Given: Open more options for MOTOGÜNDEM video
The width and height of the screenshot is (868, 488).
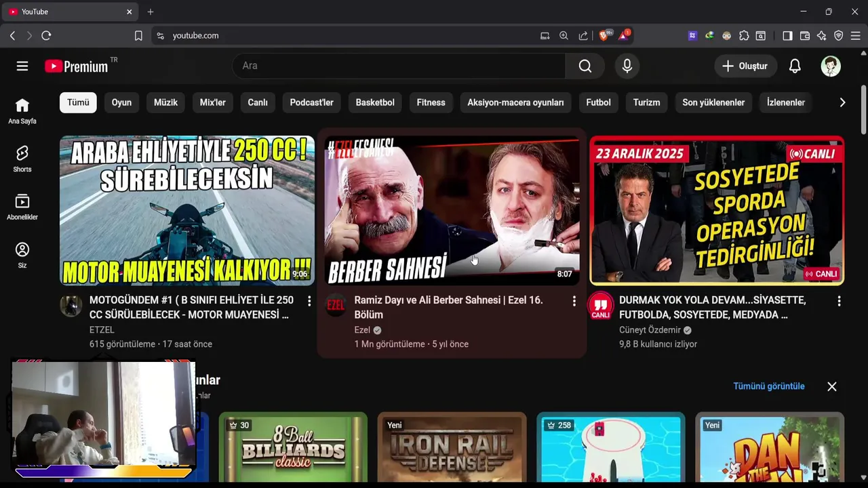Looking at the screenshot, I should tap(309, 301).
